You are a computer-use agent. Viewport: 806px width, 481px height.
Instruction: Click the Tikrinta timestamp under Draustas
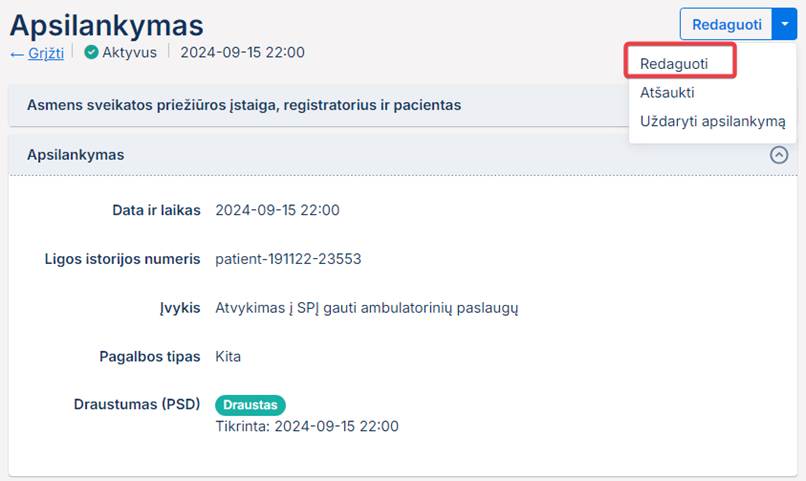tap(307, 426)
